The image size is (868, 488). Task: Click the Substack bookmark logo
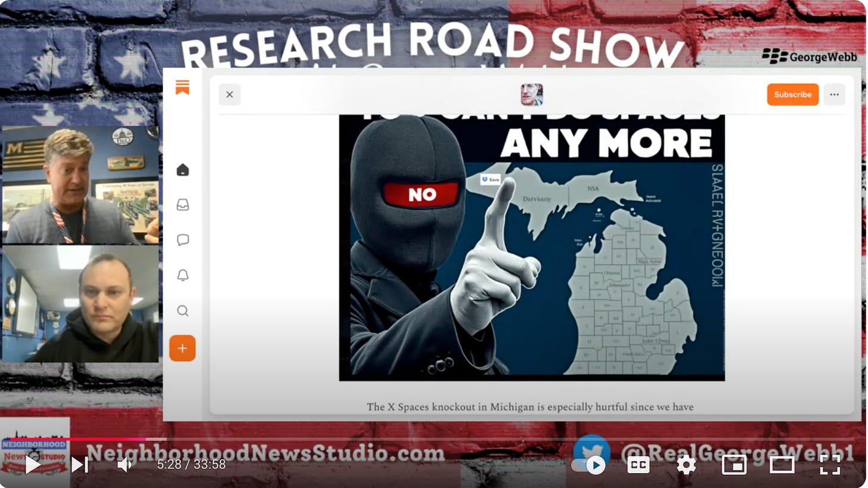coord(182,88)
